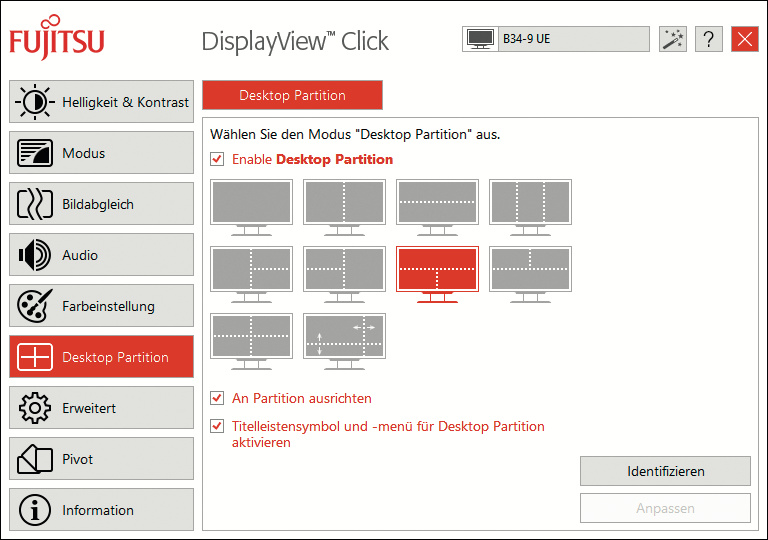Open Farbeinstellung color settings

[101, 305]
